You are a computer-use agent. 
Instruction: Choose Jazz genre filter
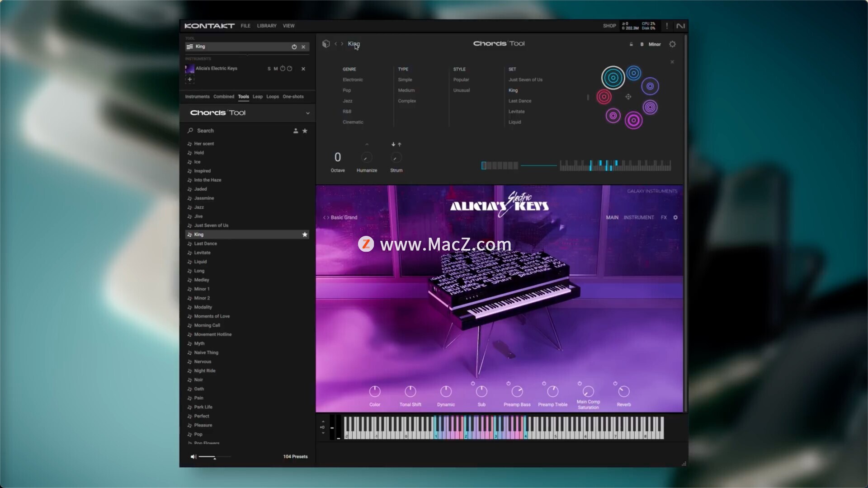click(x=347, y=101)
